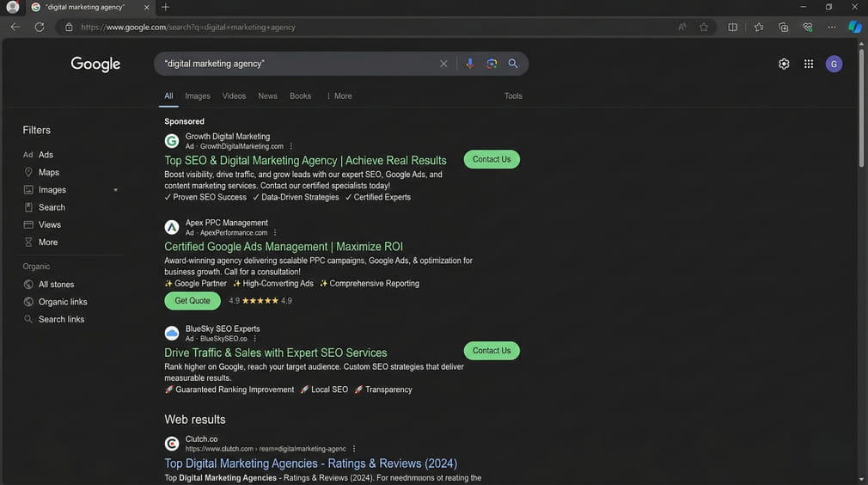Click the Get Quote button

[x=193, y=301]
